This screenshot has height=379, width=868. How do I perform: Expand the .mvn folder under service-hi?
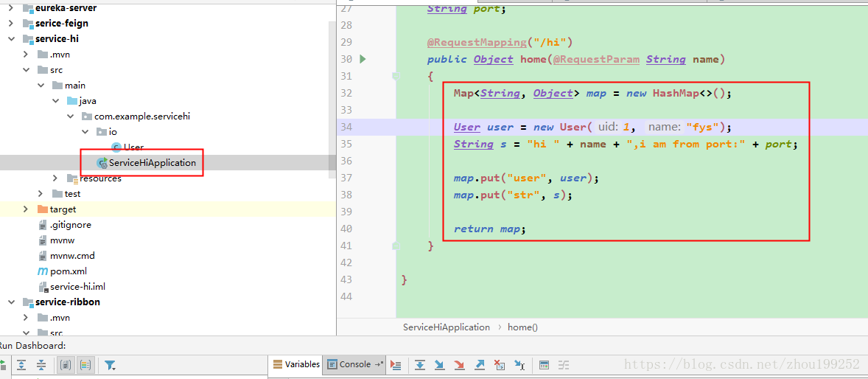[26, 55]
